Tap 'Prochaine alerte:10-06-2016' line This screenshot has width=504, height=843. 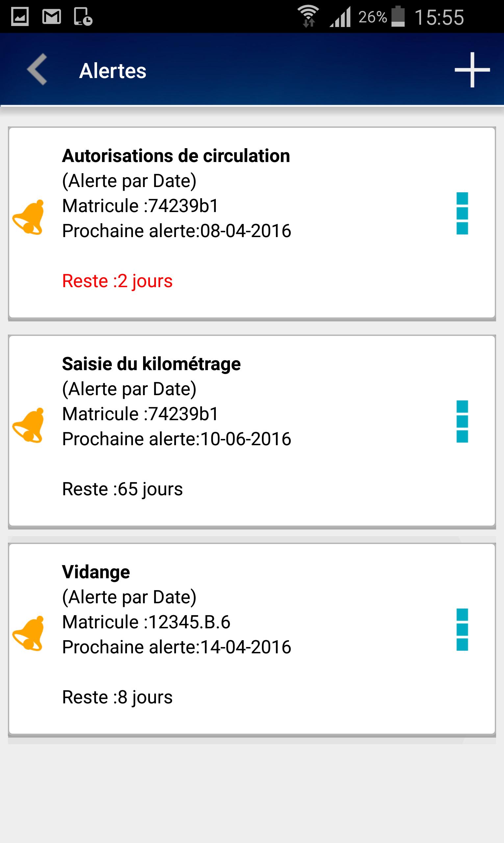coord(177,439)
